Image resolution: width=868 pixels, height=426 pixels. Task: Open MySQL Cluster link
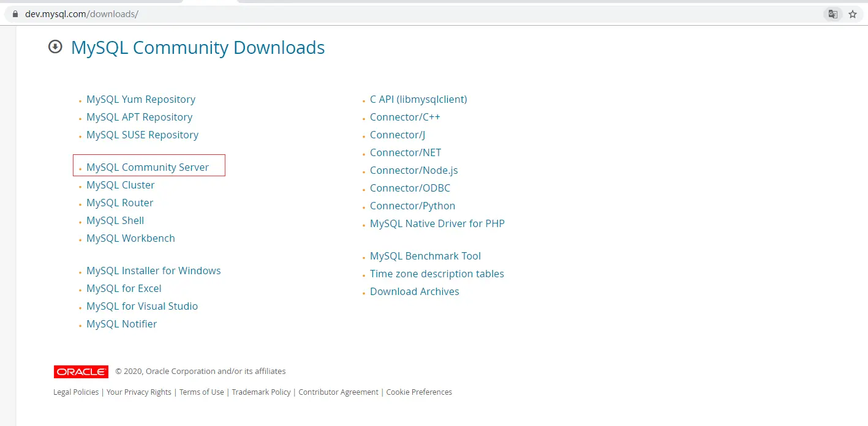(x=121, y=185)
